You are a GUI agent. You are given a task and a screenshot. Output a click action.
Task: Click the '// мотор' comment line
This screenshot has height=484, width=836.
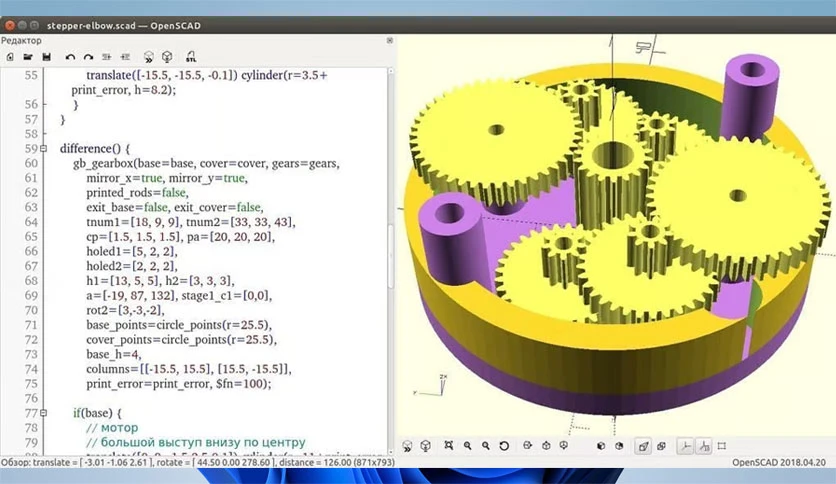[112, 428]
